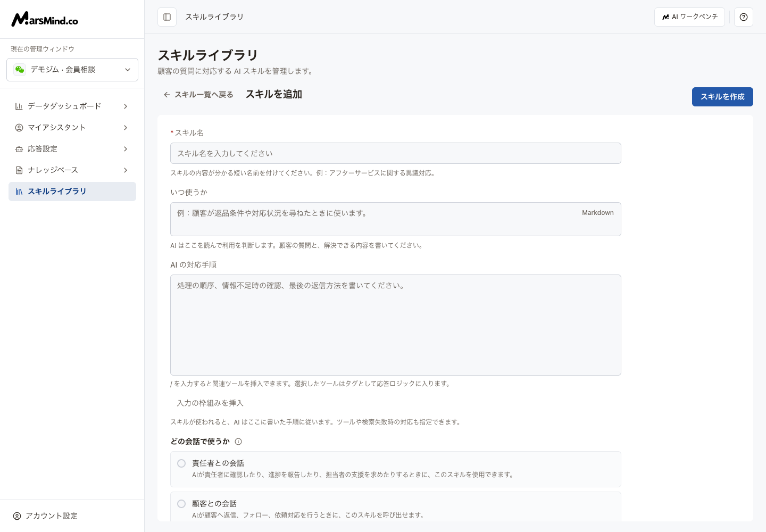Click the skill library books icon

(19, 192)
